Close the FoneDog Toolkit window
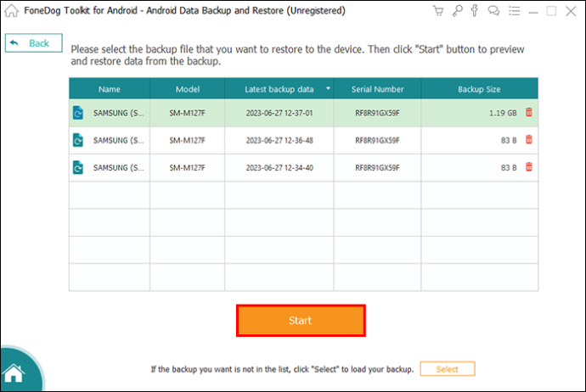 [571, 11]
